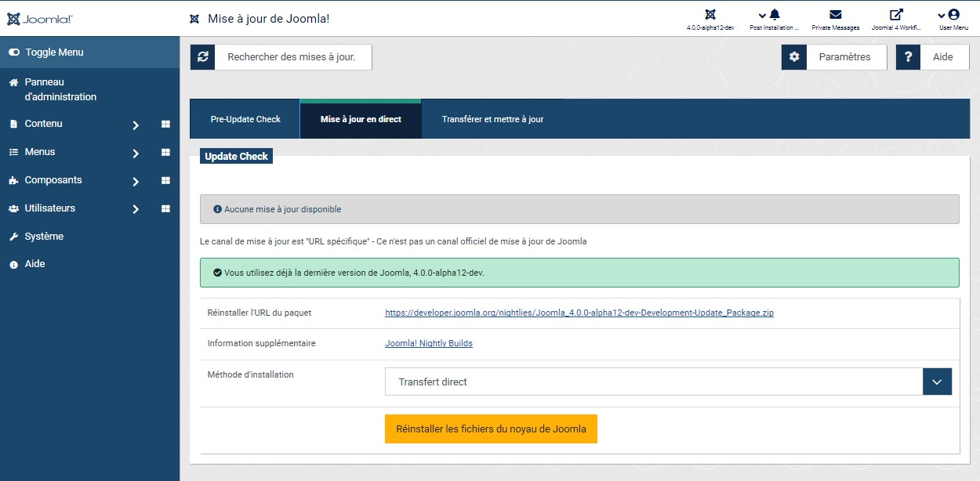The image size is (980, 481).
Task: Click the refresh icon for update search
Action: point(203,57)
